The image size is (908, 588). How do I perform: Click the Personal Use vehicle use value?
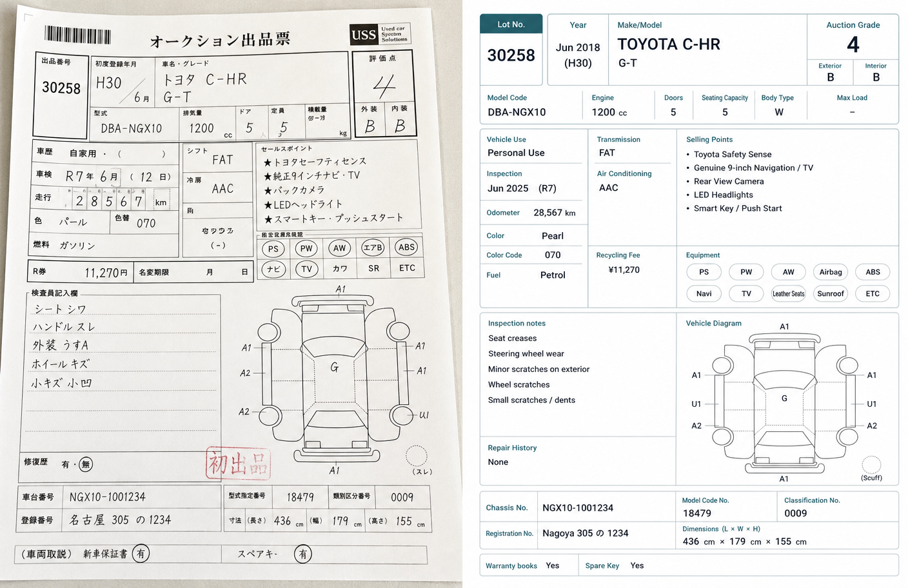pos(516,153)
